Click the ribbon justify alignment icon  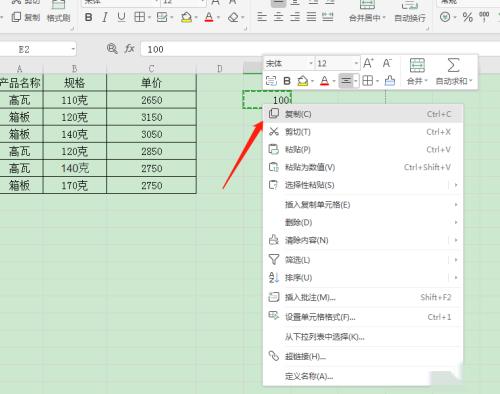pos(311,17)
